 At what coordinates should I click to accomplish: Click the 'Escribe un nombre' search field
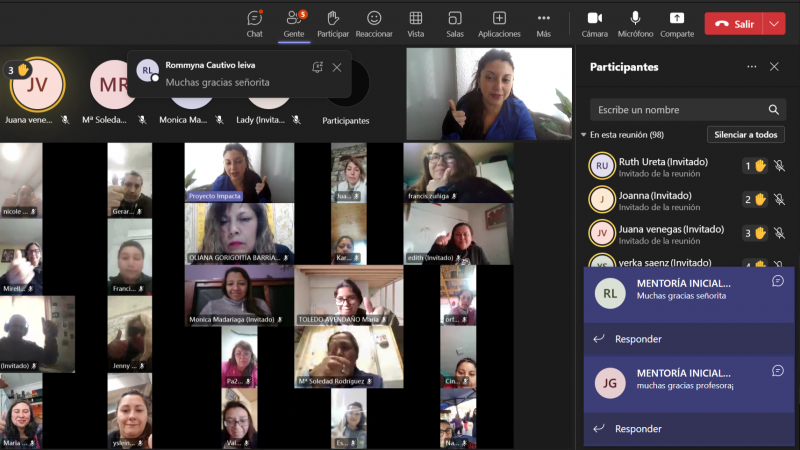[676, 109]
